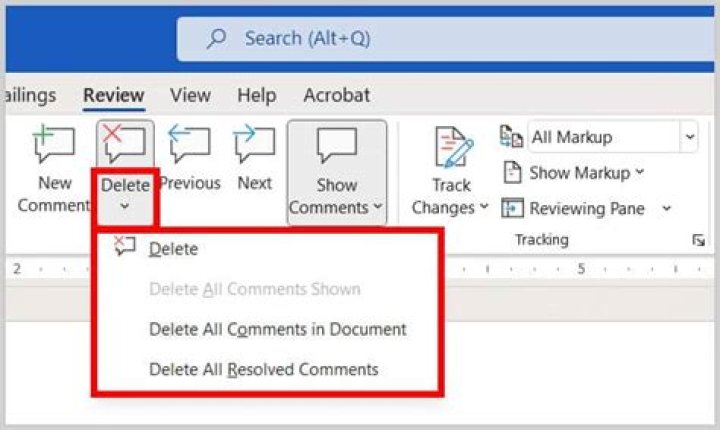Choose Delete All Resolved Comments

tap(263, 369)
